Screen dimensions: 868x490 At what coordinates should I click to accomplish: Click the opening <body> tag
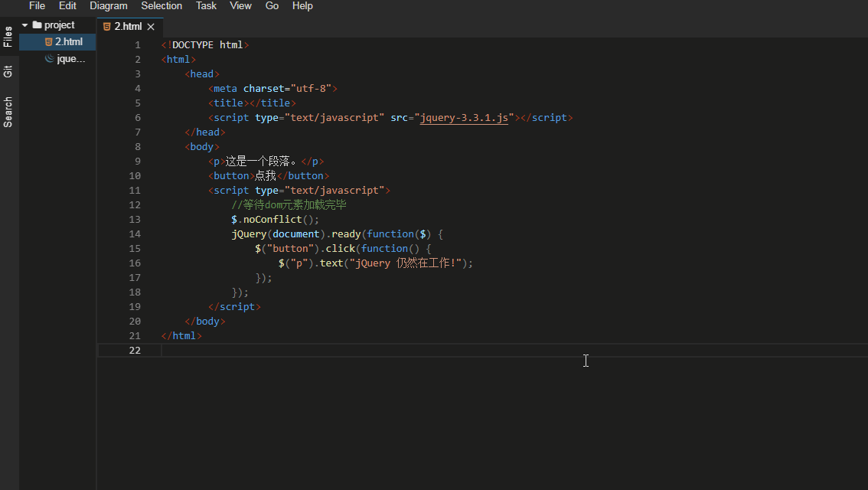tap(202, 147)
